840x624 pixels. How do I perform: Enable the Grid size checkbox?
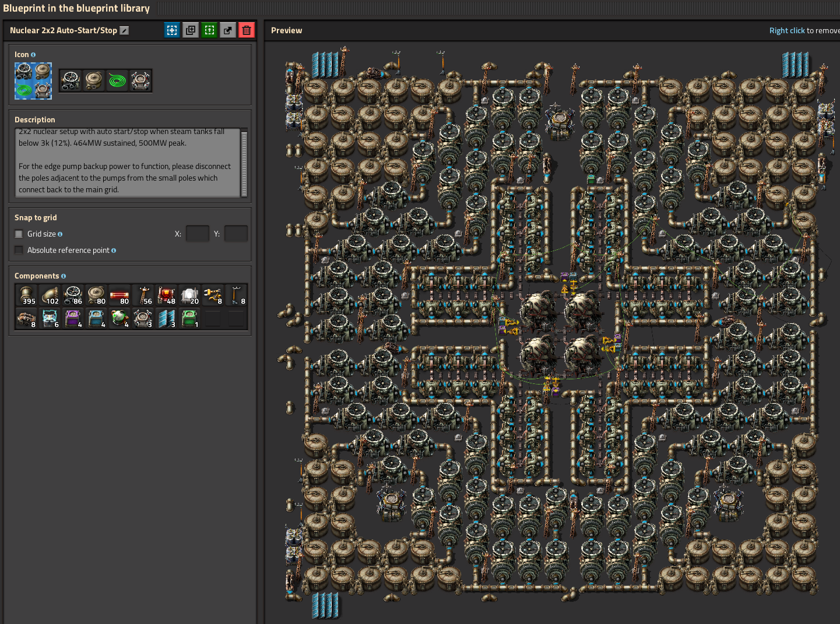[19, 234]
